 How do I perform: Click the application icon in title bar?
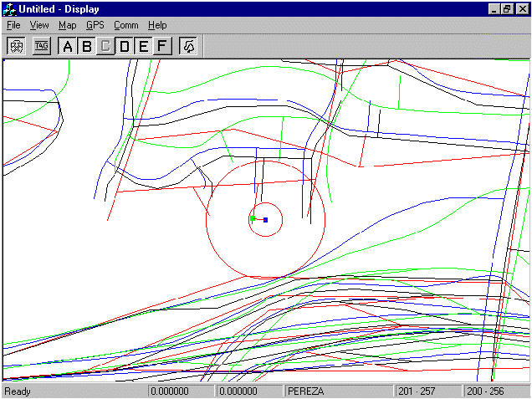tap(10, 8)
